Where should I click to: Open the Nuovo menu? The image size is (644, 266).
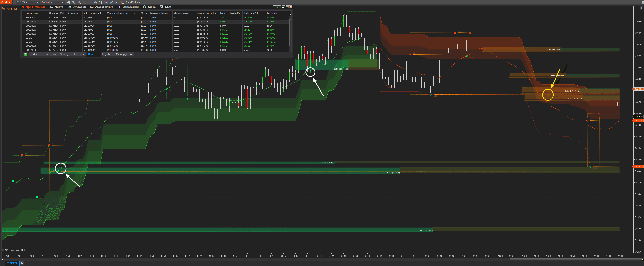click(57, 7)
